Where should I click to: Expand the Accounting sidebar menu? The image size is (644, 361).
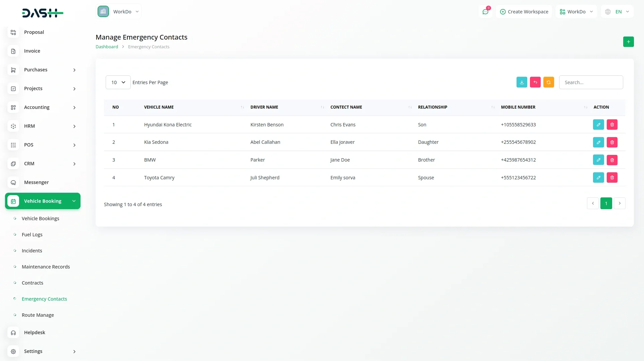click(43, 107)
